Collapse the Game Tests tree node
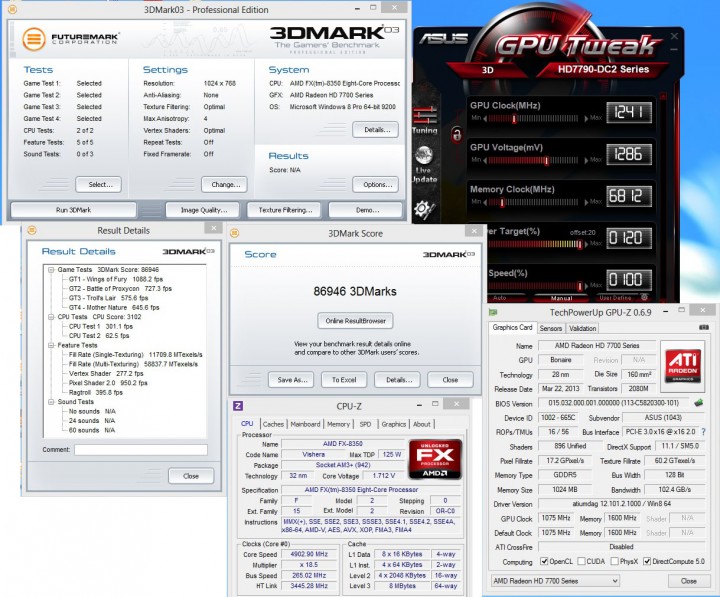720x597 pixels. pos(51,270)
